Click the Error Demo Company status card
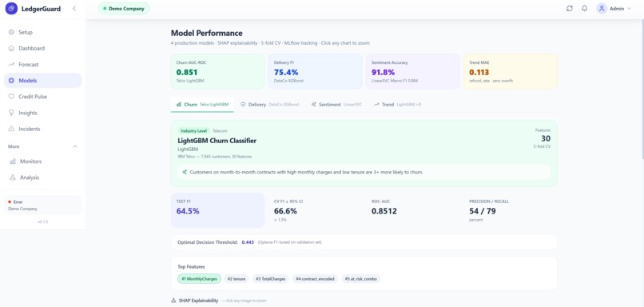This screenshot has height=307, width=644. pos(42,205)
